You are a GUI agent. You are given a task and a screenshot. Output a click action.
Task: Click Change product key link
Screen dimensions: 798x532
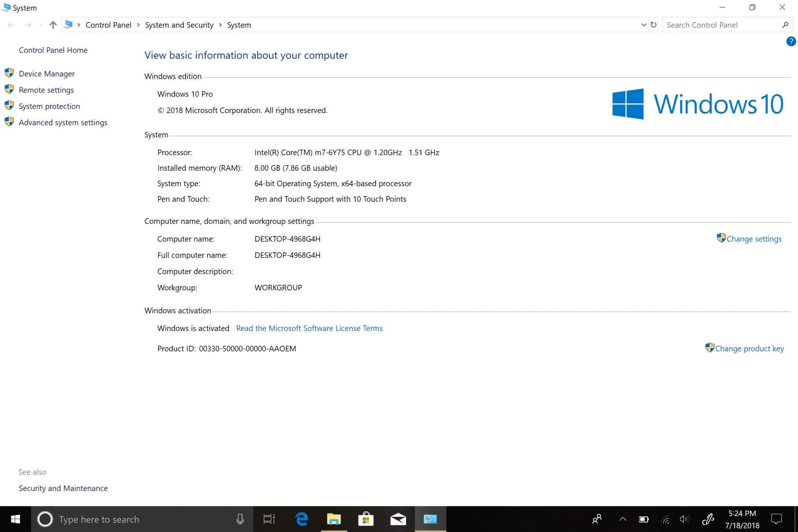(x=749, y=349)
